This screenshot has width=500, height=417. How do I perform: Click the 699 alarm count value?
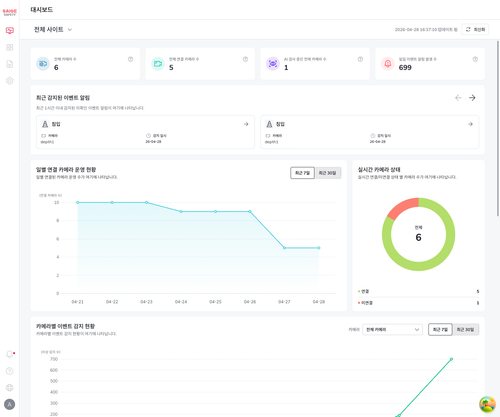(405, 67)
